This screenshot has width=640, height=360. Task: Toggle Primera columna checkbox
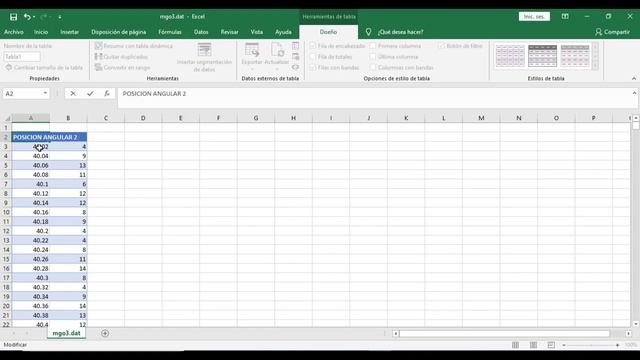(x=373, y=46)
